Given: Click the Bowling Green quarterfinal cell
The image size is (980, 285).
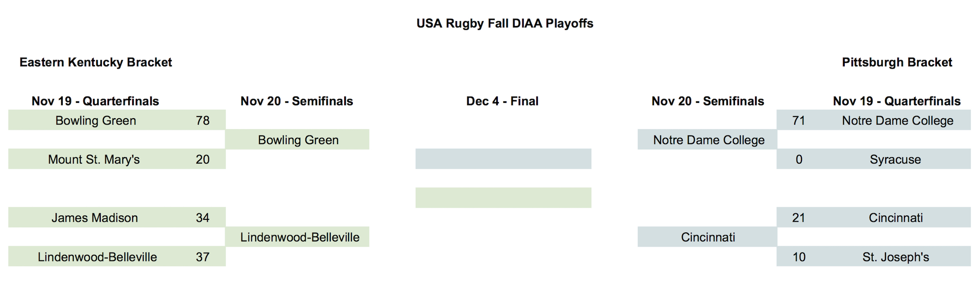Looking at the screenshot, I should tap(96, 120).
